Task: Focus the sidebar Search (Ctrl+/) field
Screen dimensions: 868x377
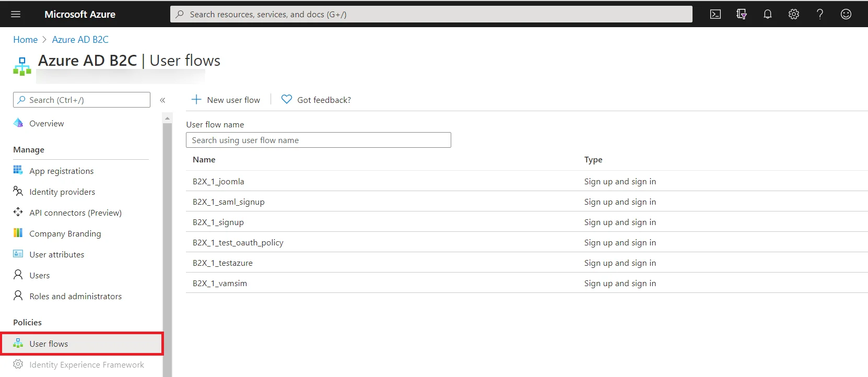Action: (81, 100)
